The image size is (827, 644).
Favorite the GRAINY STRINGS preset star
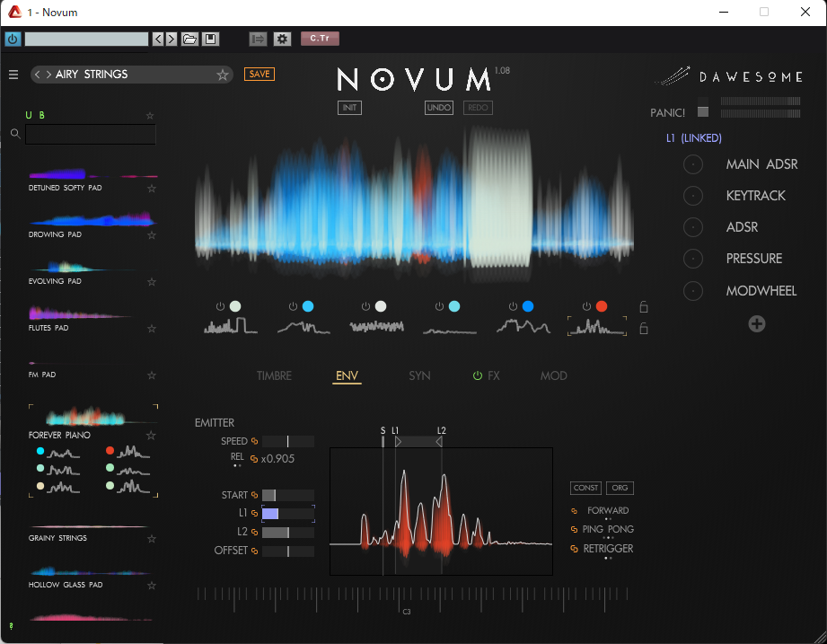tap(152, 539)
